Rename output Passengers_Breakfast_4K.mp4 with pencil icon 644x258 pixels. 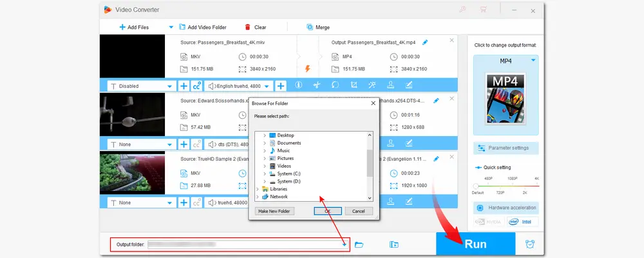[x=426, y=43]
